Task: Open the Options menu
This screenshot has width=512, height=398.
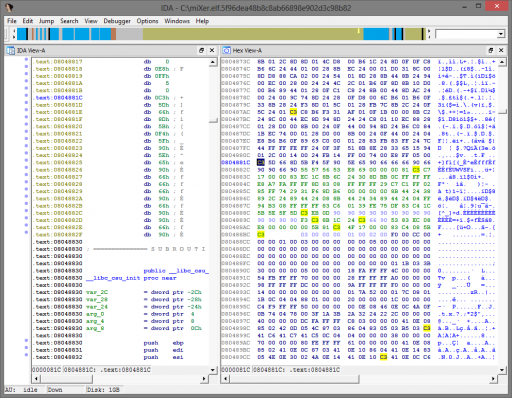Action: point(147,21)
